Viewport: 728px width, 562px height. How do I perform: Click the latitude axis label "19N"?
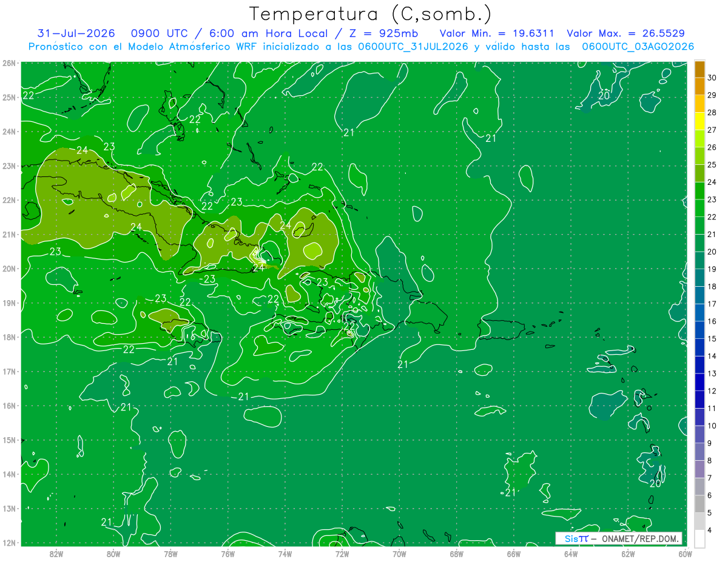(x=9, y=303)
